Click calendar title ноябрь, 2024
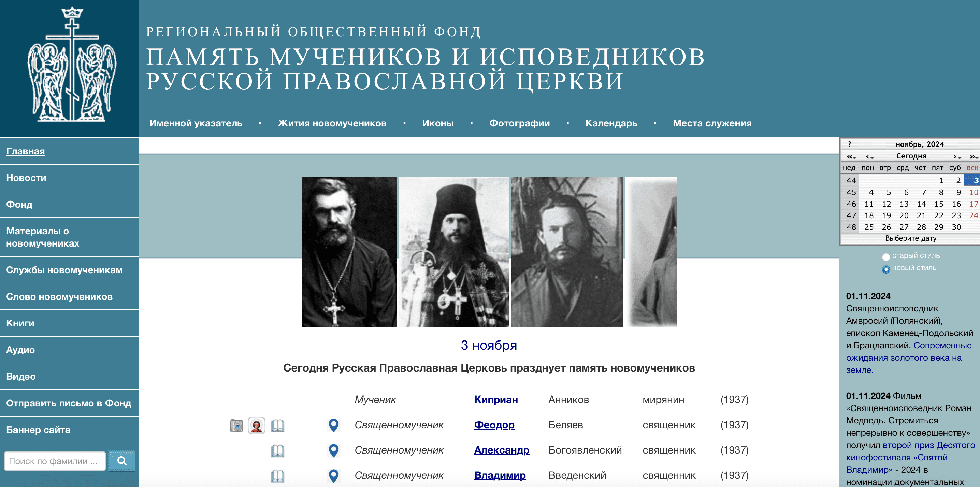Viewport: 980px width, 487px height. pos(920,144)
